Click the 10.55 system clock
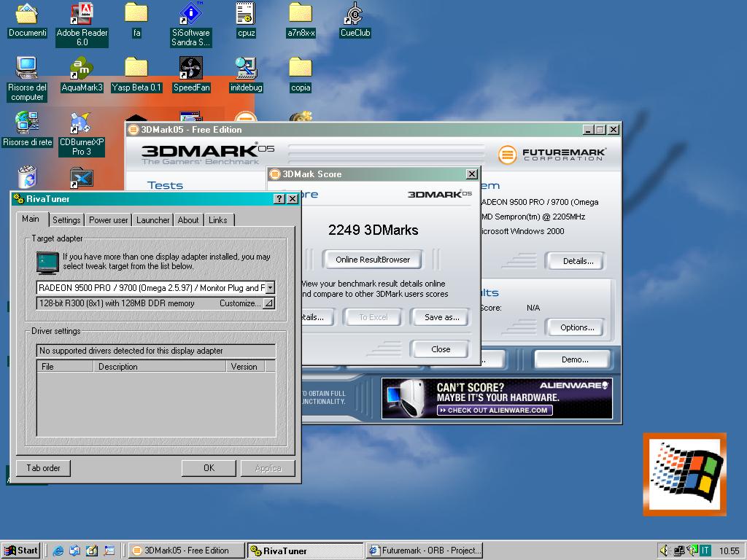The width and height of the screenshot is (747, 560). pos(729,551)
